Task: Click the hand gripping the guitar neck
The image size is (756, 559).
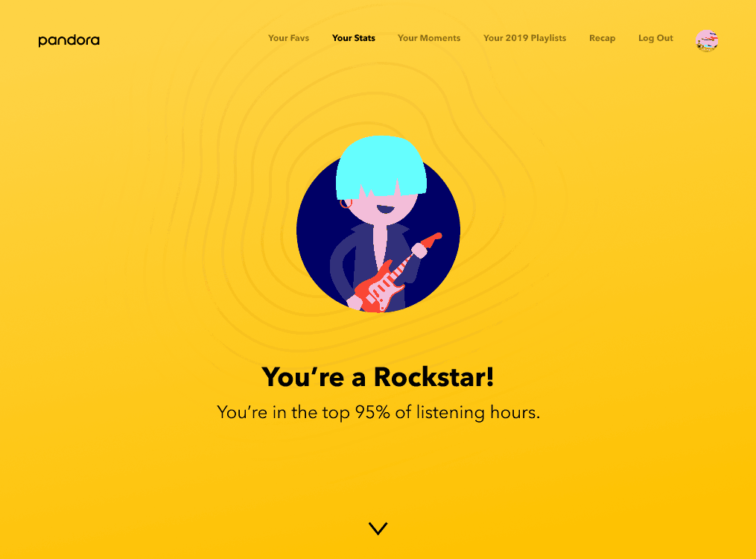Action: (x=419, y=250)
